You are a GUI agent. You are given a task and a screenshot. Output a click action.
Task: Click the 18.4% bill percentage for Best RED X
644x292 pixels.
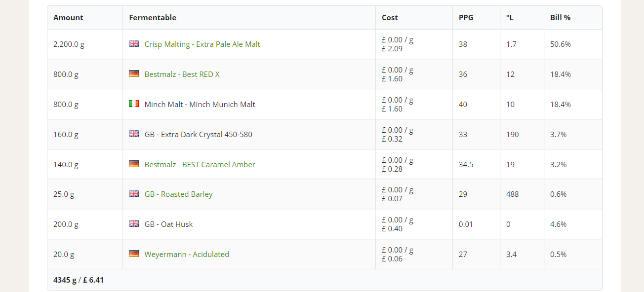pos(561,74)
